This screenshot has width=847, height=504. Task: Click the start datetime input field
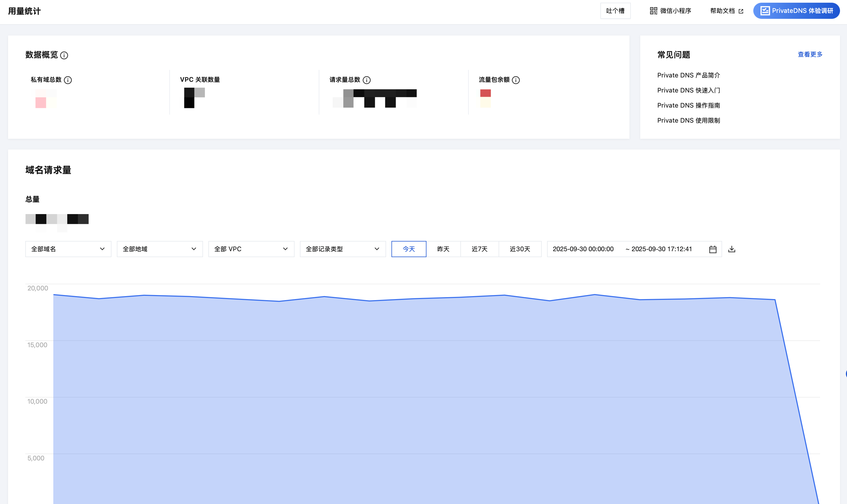[583, 249]
